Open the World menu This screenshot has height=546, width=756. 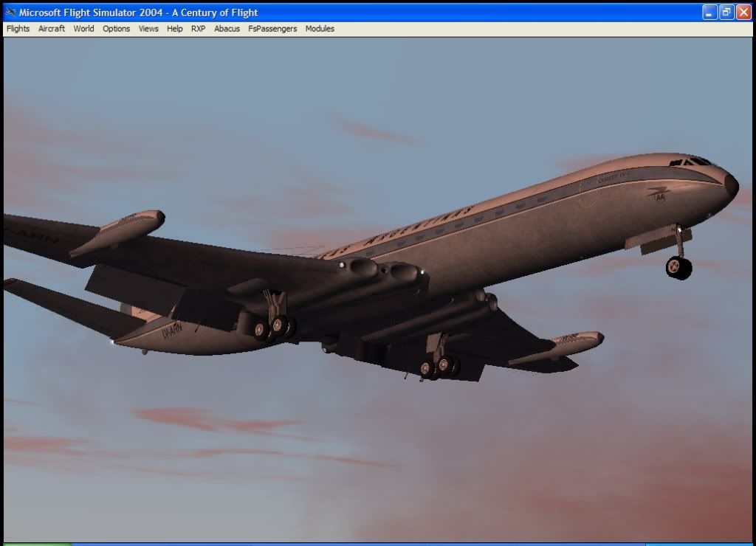(x=83, y=29)
